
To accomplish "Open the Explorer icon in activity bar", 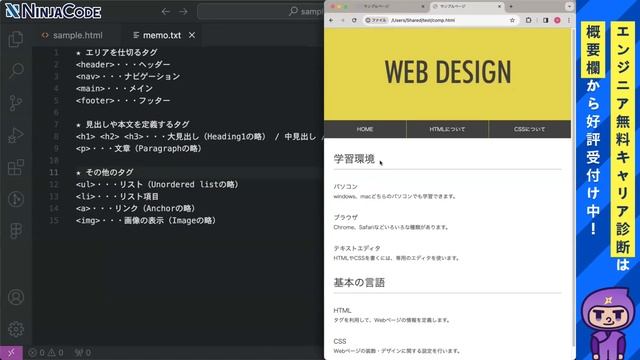I will click(x=16, y=39).
